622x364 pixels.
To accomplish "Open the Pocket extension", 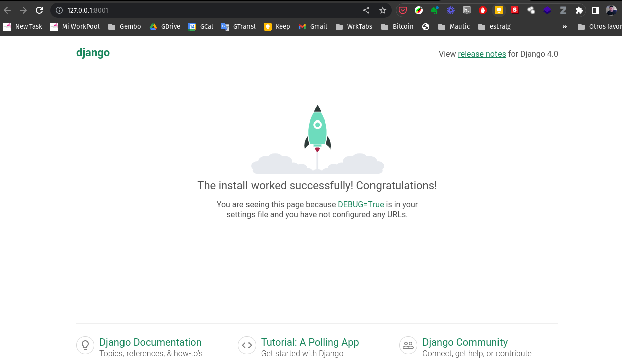I will coord(403,10).
